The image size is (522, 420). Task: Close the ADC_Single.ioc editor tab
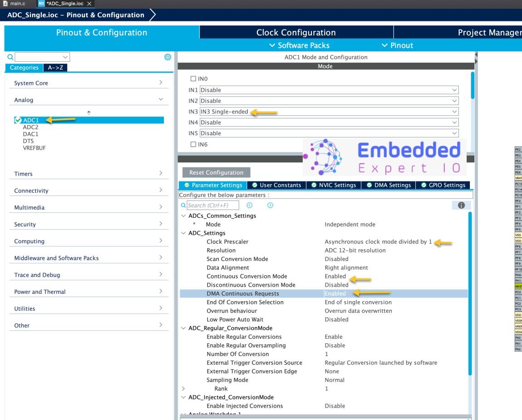(x=89, y=4)
